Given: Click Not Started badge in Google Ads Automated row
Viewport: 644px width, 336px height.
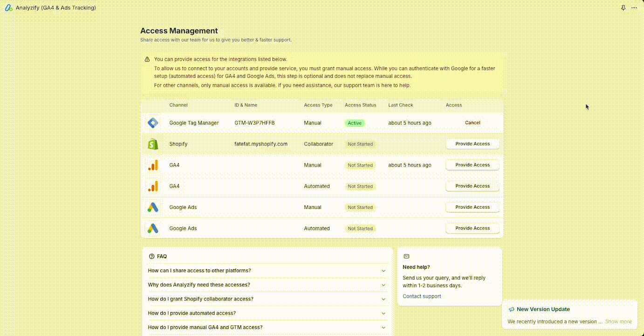Looking at the screenshot, I should [360, 229].
